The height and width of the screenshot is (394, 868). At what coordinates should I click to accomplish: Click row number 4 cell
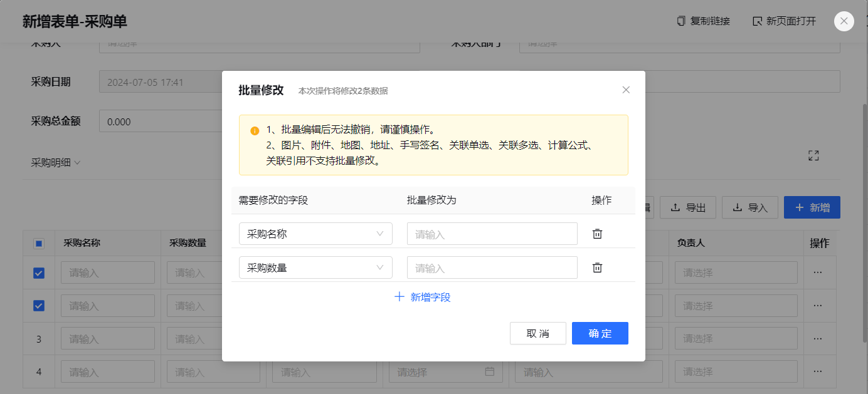(39, 371)
